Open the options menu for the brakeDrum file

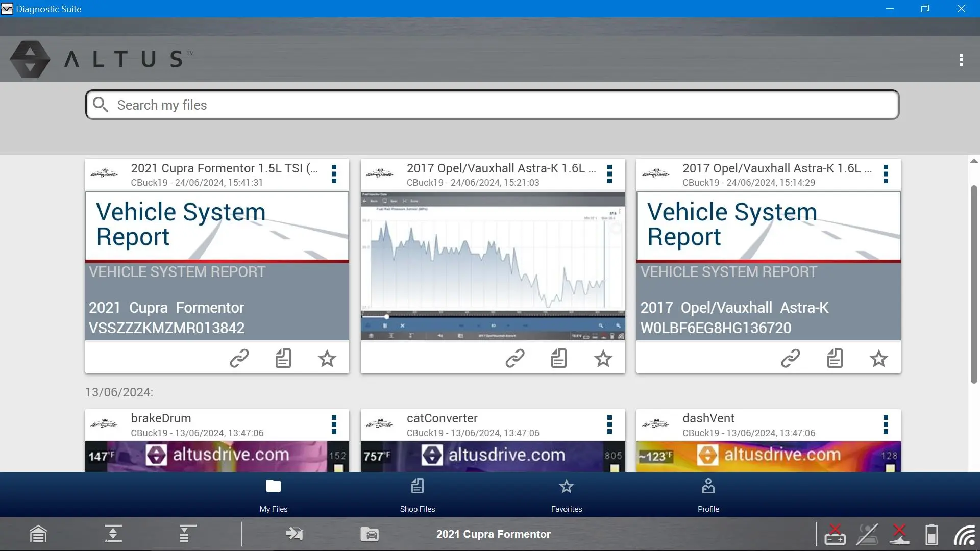tap(334, 424)
